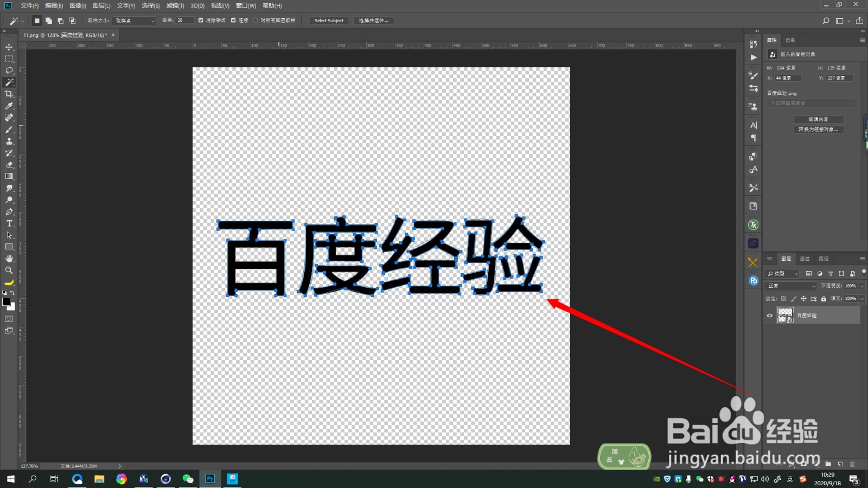Image resolution: width=868 pixels, height=488 pixels.
Task: Close the 11.png document tab
Action: point(113,35)
